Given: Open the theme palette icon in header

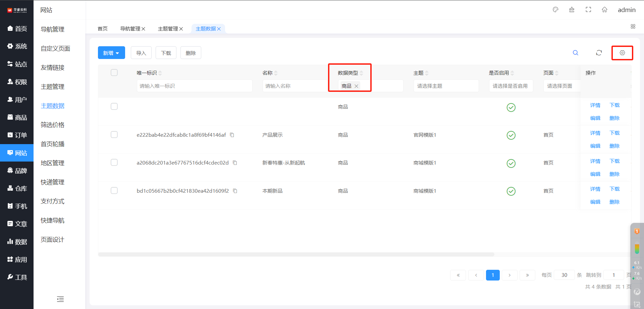Looking at the screenshot, I should (555, 10).
